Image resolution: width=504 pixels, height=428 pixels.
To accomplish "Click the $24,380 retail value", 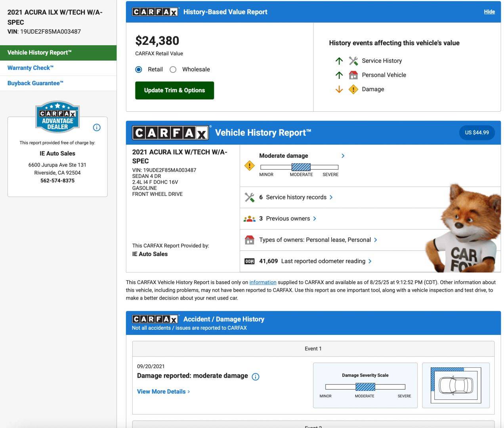I will click(x=157, y=40).
